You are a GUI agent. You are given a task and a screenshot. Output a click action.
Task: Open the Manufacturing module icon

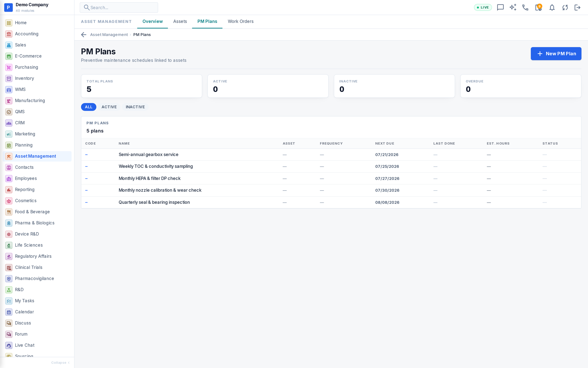pos(9,101)
